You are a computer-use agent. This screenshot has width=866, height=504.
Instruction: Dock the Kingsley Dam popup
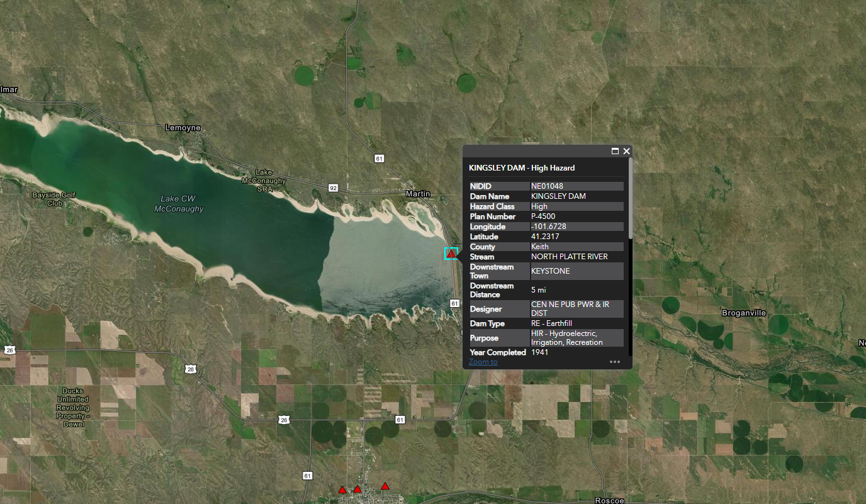click(615, 151)
